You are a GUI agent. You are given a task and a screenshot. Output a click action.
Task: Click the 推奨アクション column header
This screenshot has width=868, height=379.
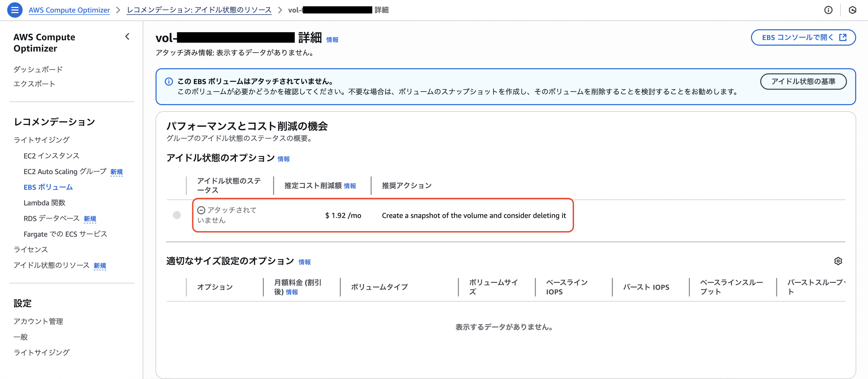coord(407,186)
